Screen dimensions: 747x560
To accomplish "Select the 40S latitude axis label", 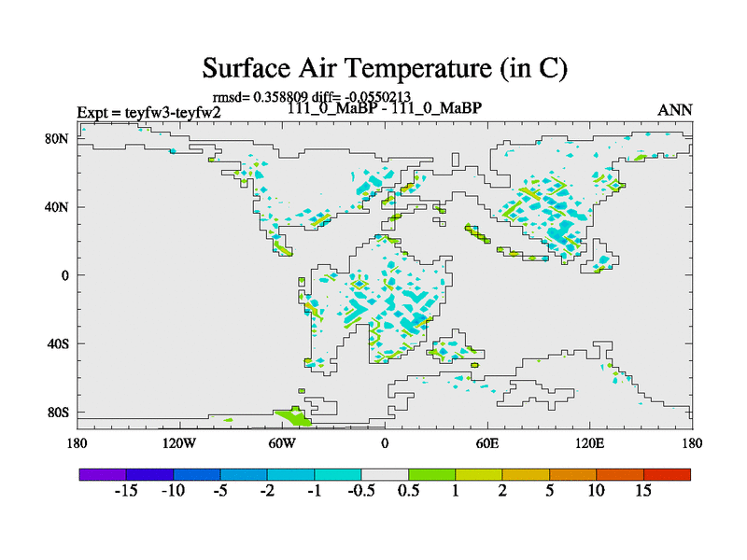I will 58,343.
